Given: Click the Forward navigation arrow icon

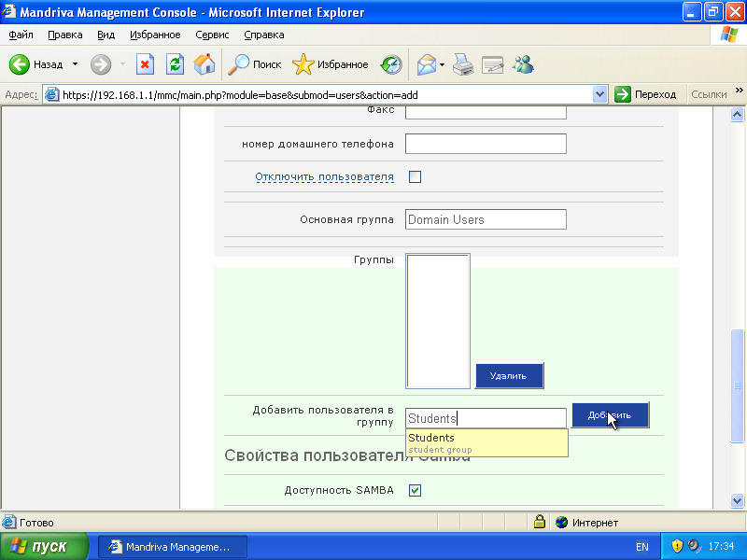Looking at the screenshot, I should tap(101, 64).
